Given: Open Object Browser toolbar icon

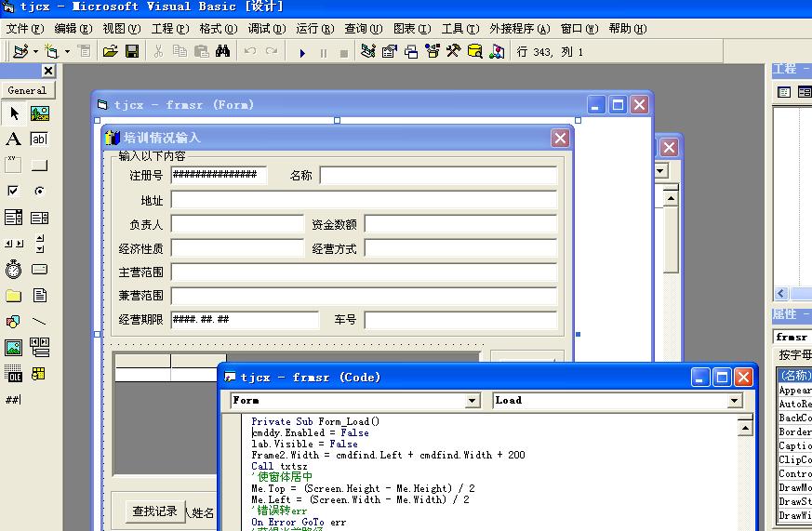Looking at the screenshot, I should click(433, 51).
